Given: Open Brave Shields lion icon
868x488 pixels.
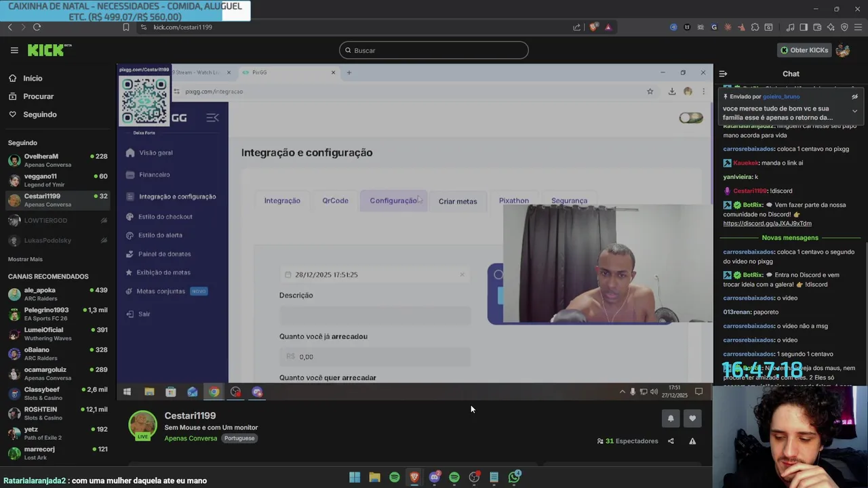Looking at the screenshot, I should click(593, 27).
